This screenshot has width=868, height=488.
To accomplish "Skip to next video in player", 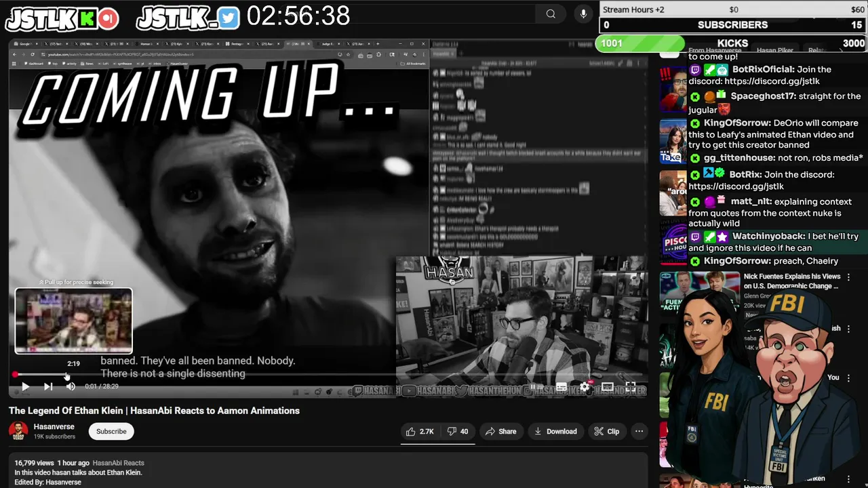I will tap(48, 386).
